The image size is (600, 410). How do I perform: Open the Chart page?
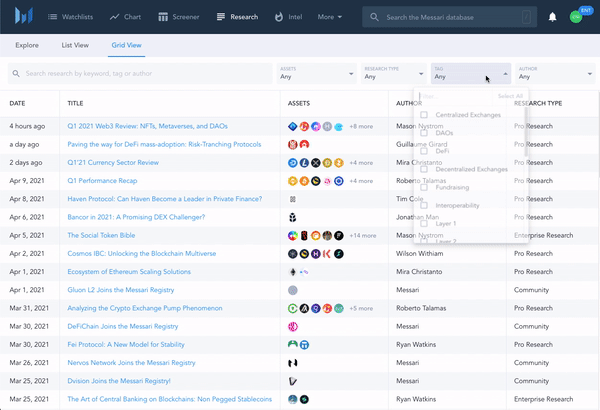[x=125, y=17]
